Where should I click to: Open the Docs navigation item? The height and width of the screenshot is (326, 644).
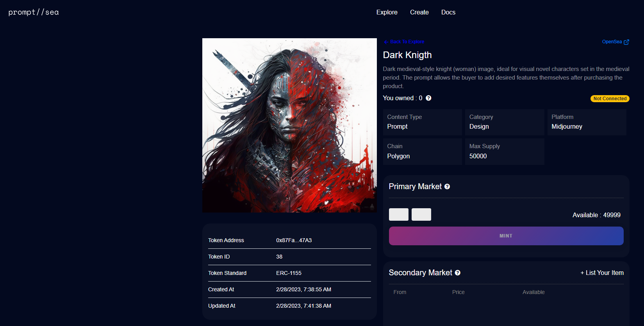coord(448,12)
